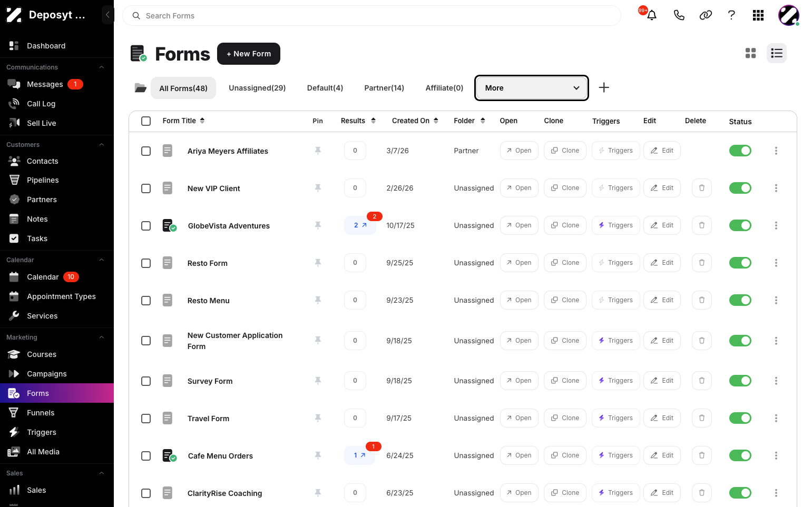
Task: Delete the New VIP Client form
Action: (702, 188)
